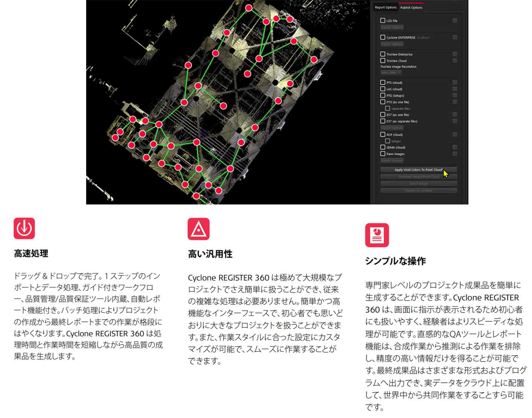Screen dimensions: 532x418
Task: Tick the E57 (as one file) checkbox
Action: coord(383,115)
